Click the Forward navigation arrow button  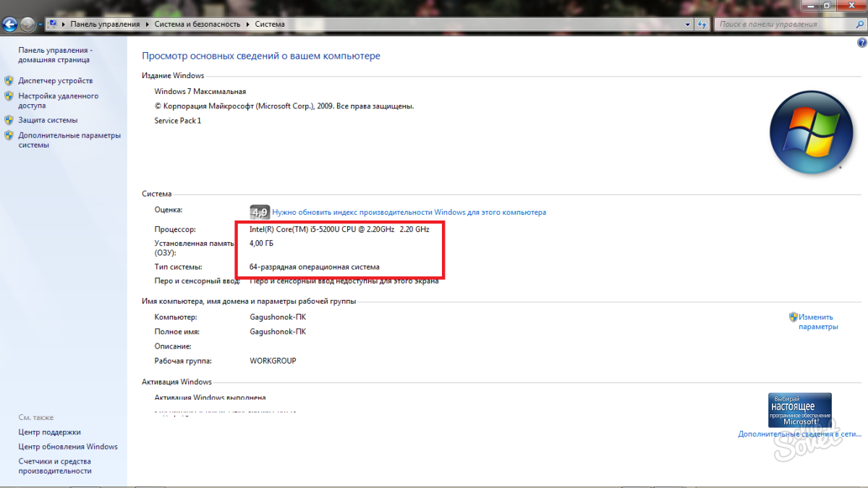tap(28, 25)
